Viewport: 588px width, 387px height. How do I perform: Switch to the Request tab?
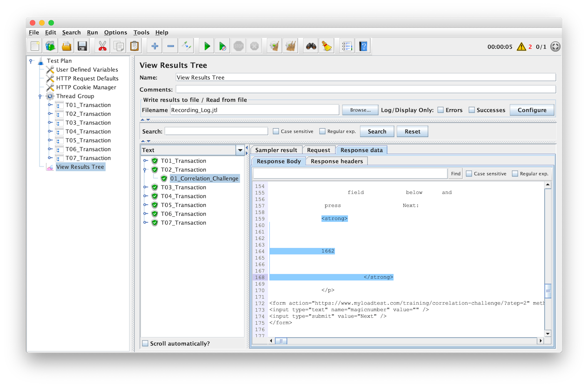point(319,150)
